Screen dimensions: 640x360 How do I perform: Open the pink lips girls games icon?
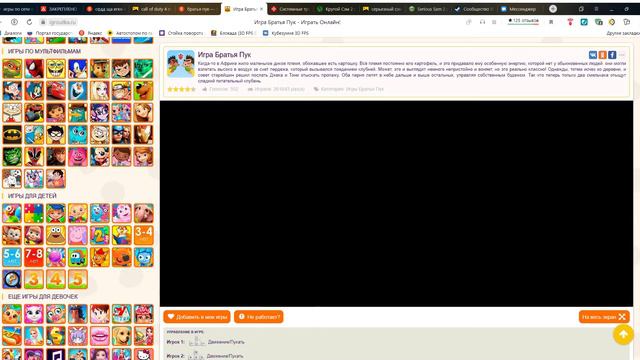(x=100, y=336)
